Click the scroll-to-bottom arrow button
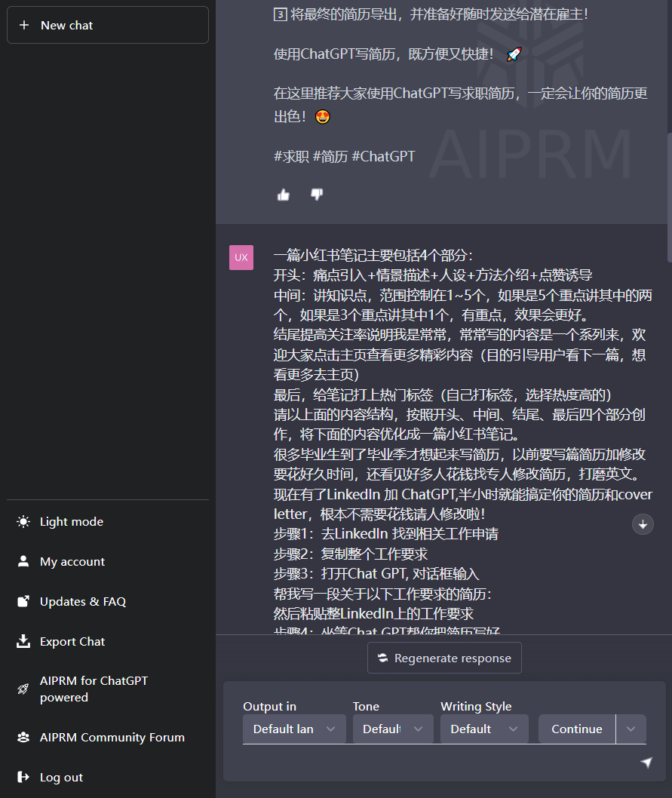Image resolution: width=672 pixels, height=798 pixels. click(643, 524)
